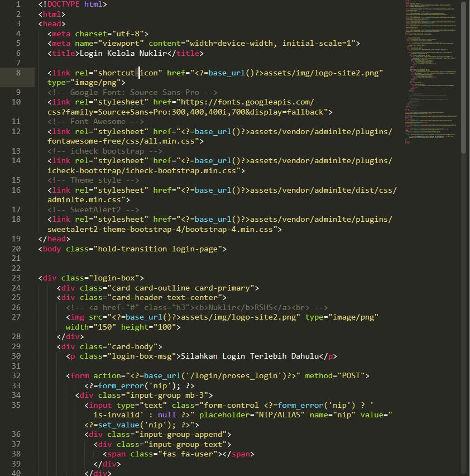Click the "adminlte.min.css" file name
Screen dimensions: 470x476
pos(84,200)
